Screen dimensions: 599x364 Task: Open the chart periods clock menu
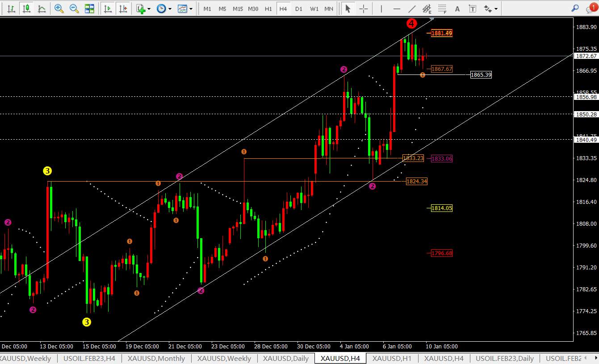tap(161, 8)
